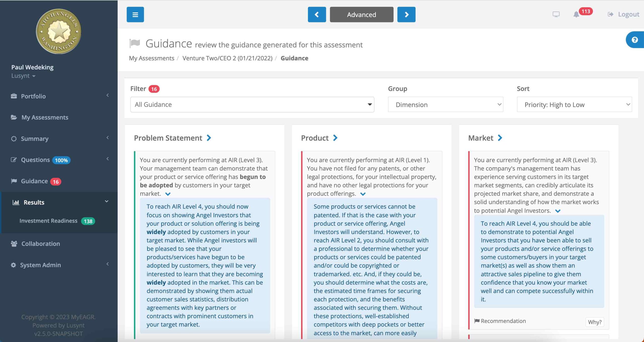Screen dimensions: 644x342
Task: Click the Why? button on the Market card
Action: pyautogui.click(x=594, y=322)
